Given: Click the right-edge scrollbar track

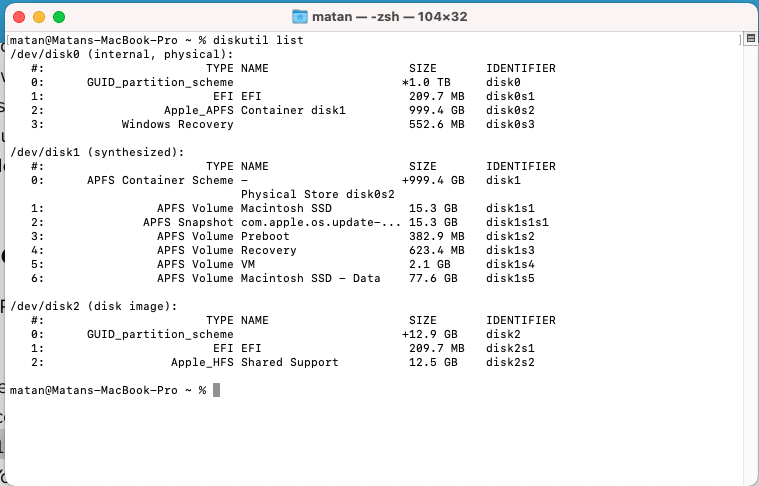Looking at the screenshot, I should [751, 250].
